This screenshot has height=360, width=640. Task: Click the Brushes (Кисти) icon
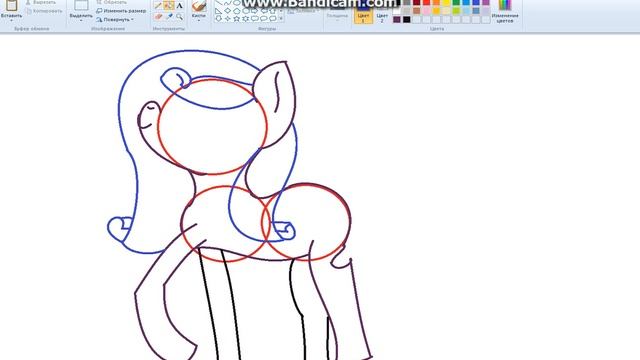click(x=199, y=5)
